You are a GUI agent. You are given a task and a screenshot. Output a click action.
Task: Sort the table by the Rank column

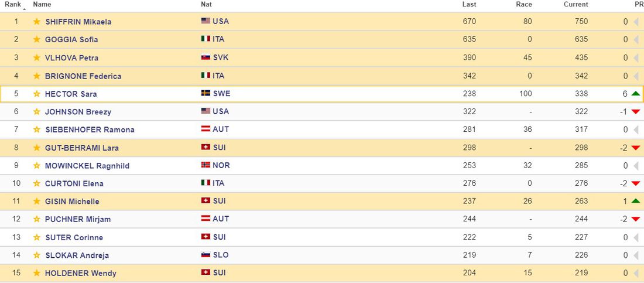[13, 5]
